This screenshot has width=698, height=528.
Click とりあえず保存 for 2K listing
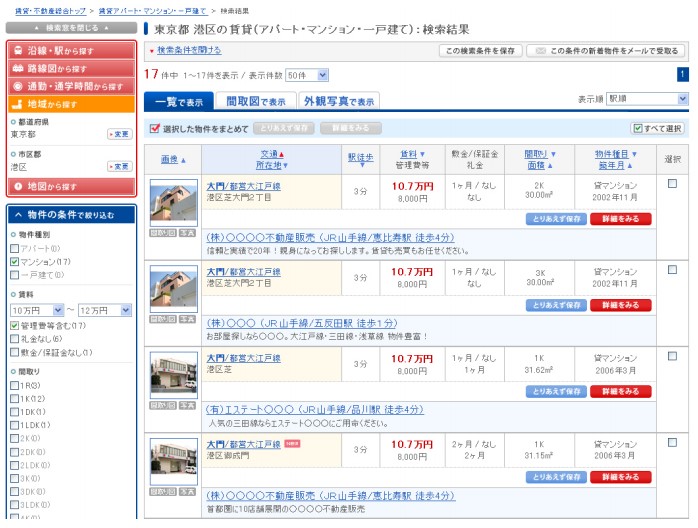click(556, 219)
